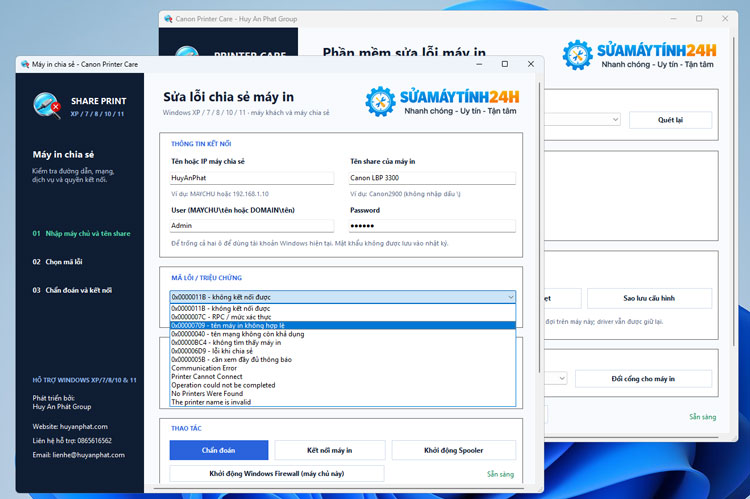Screen dimensions: 750x499
Task: Click MÃ LỖI / TRIỆU CHỨNG section label
Action: [x=207, y=277]
